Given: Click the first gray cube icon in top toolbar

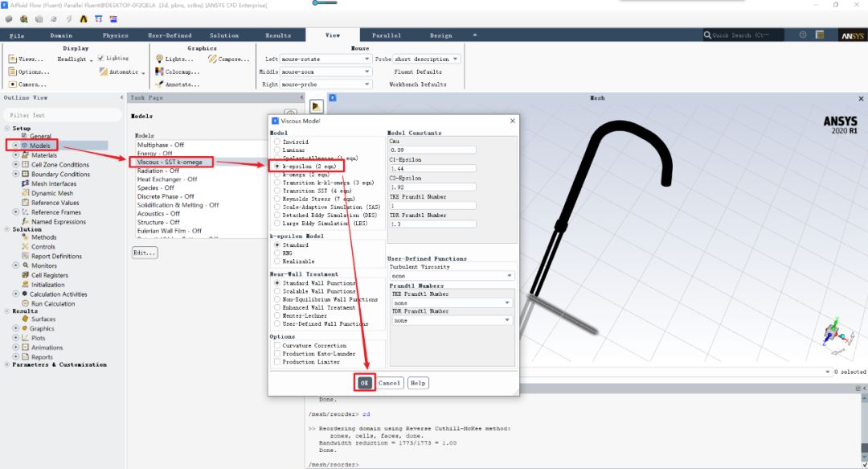Looking at the screenshot, I should coord(9,19).
